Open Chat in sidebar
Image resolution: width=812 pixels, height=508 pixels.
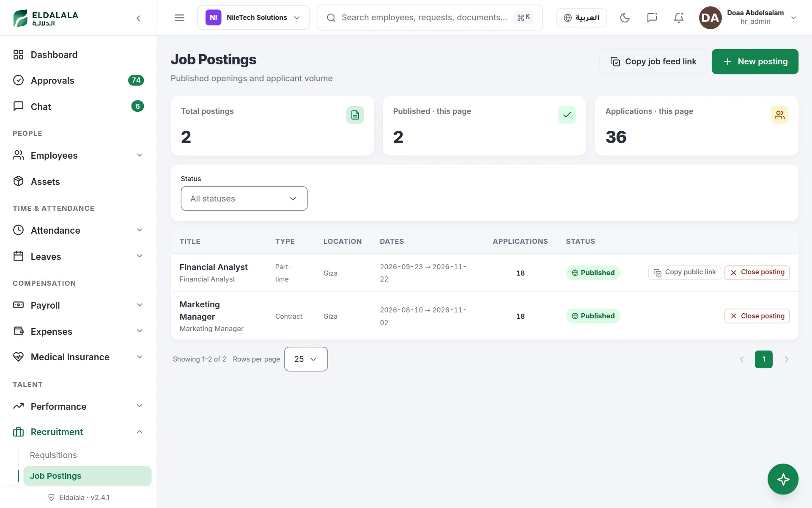click(x=78, y=107)
